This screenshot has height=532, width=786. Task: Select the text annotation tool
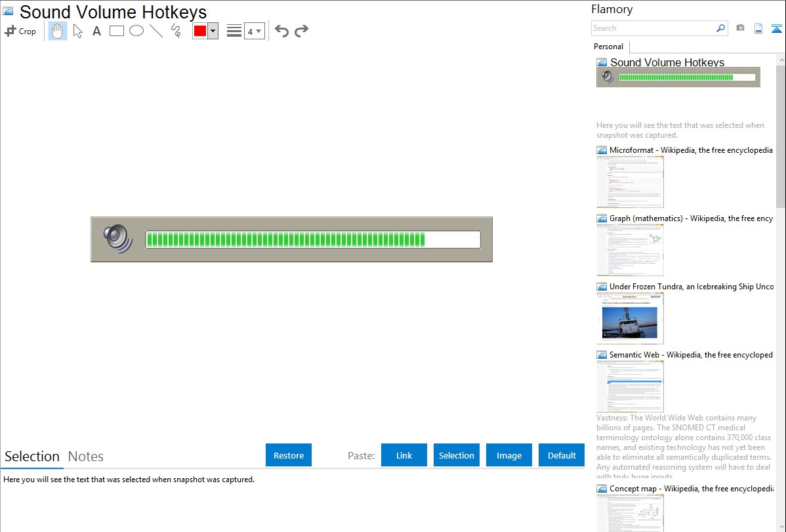[x=96, y=31]
